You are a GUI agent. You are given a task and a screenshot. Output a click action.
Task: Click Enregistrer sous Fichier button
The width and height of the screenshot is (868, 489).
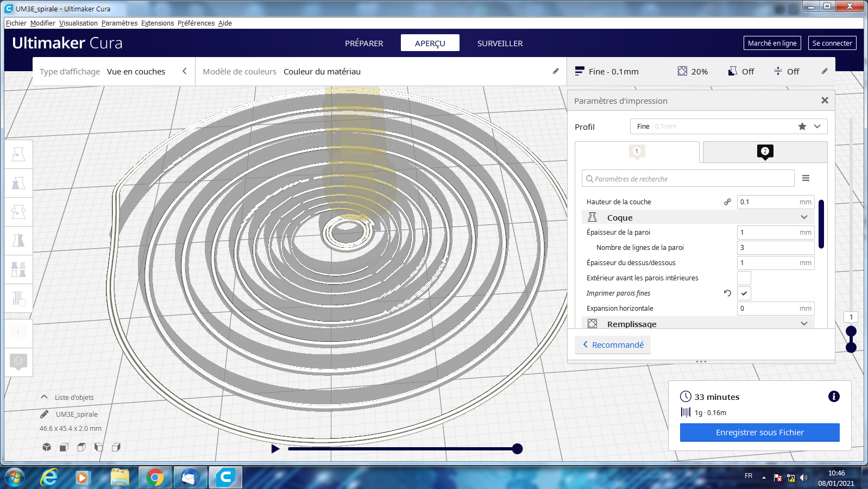coord(759,432)
